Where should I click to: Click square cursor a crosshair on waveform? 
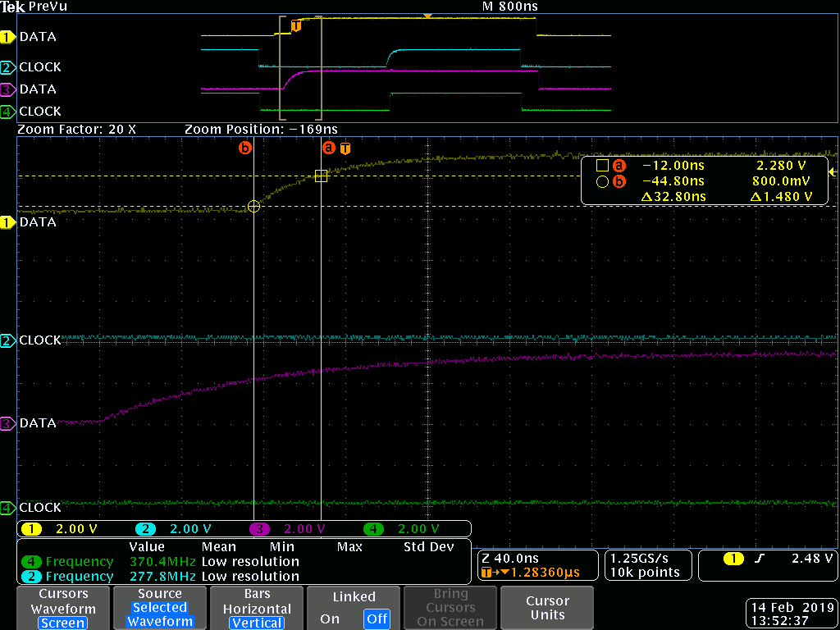click(321, 176)
